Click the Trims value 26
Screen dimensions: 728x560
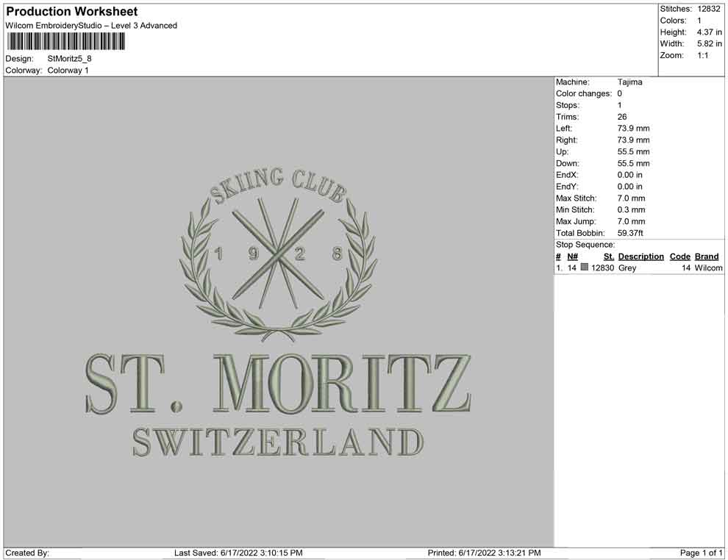click(x=621, y=117)
